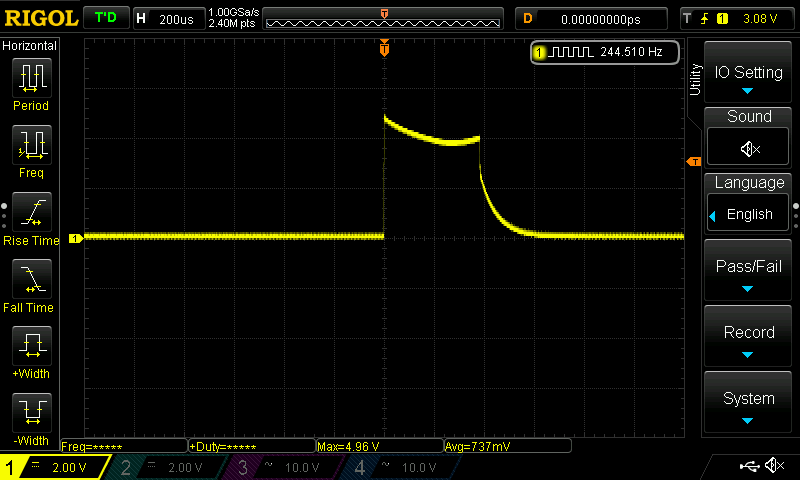Open the IO Setting menu

748,73
